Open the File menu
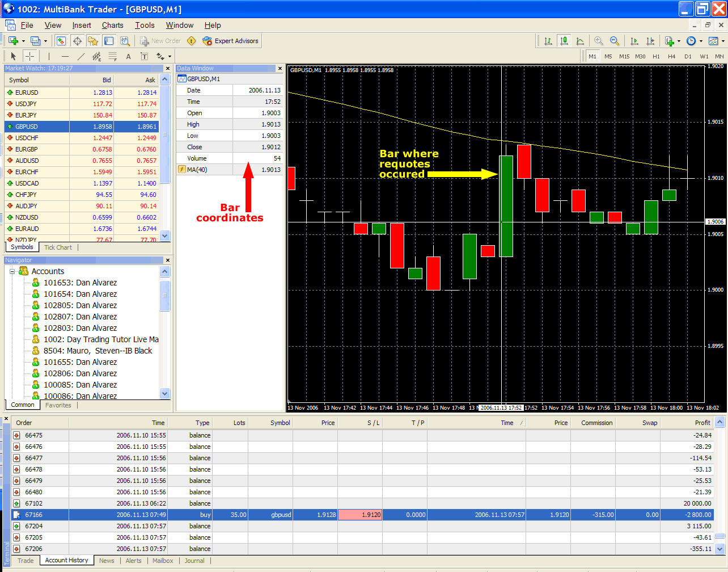728x572 pixels. point(27,25)
